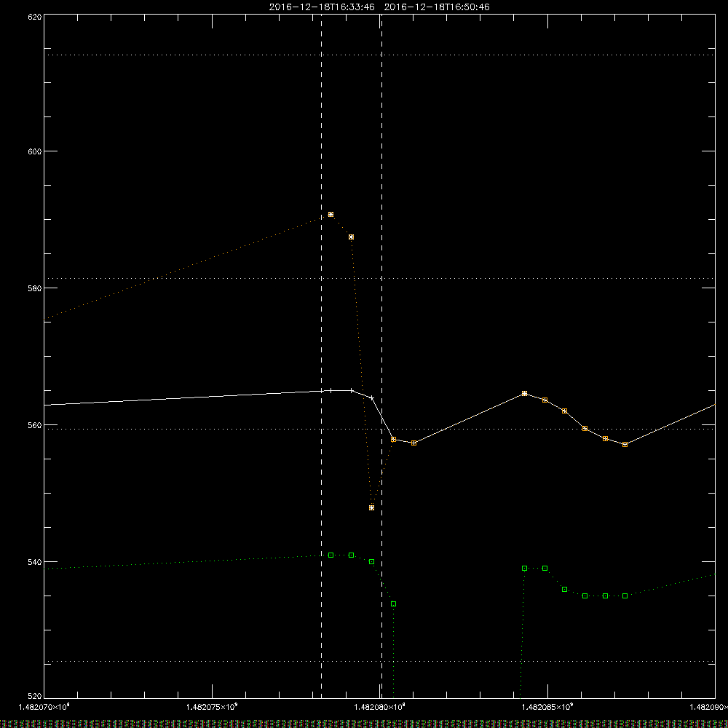Click the start timestamp 2016-12-18T16:33:46 in title
The height and width of the screenshot is (728, 728).
(322, 7)
